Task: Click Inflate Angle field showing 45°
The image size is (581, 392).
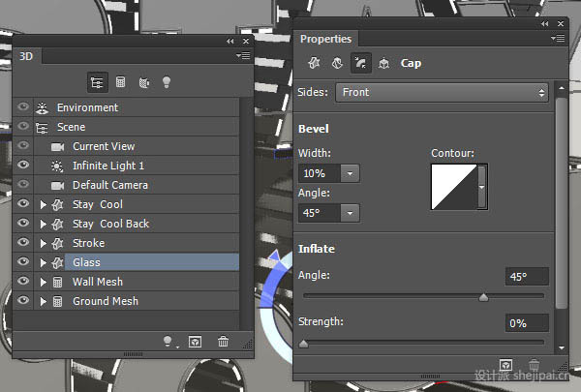Action: [527, 277]
